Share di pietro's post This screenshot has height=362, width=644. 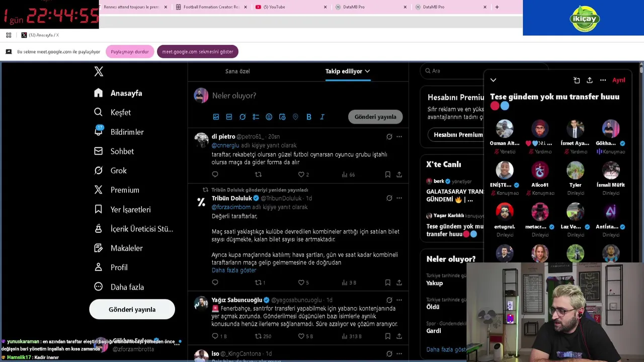(x=399, y=174)
